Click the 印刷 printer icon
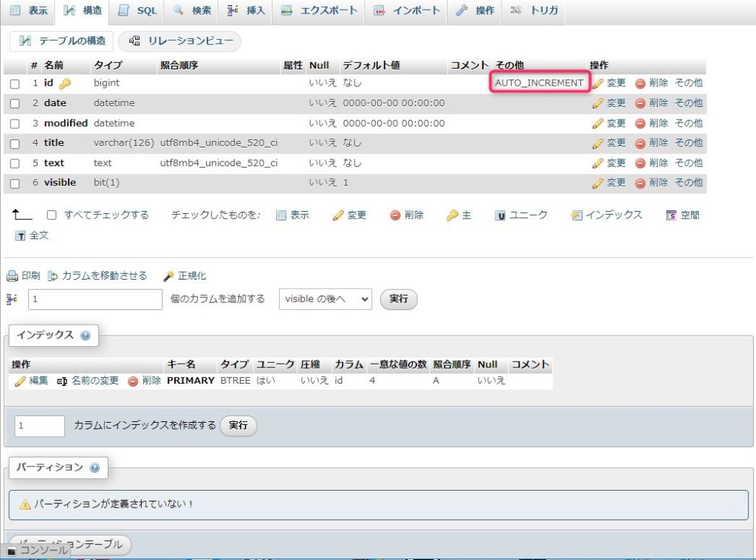Screen dimensions: 756x560 (x=12, y=276)
